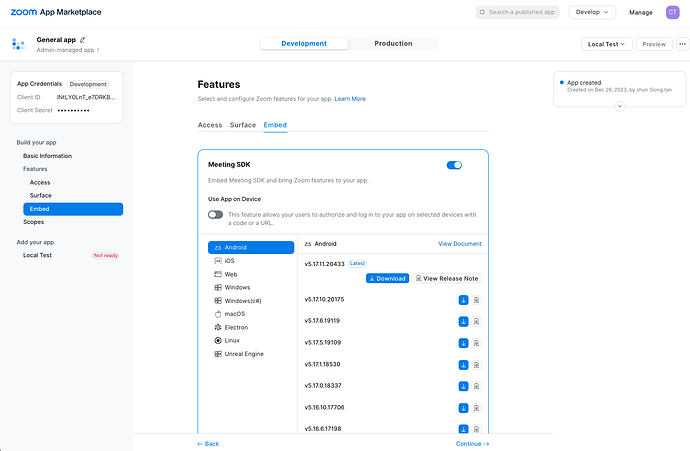Open Scopes in sidebar

pyautogui.click(x=33, y=222)
